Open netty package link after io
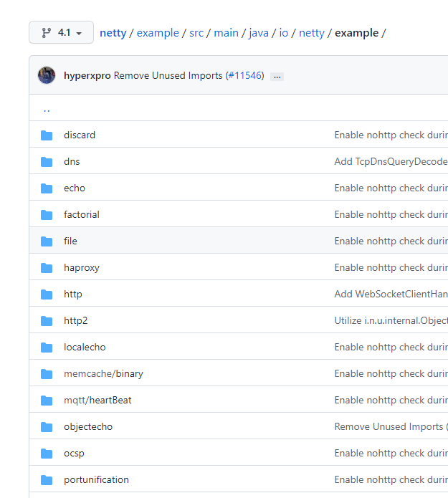 pos(312,33)
